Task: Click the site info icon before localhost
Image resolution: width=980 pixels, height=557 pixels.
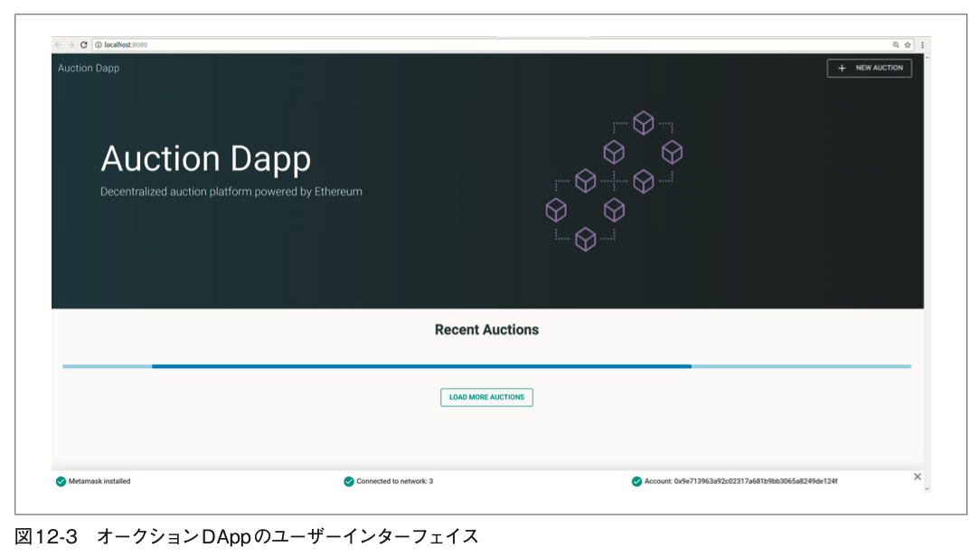Action: pyautogui.click(x=99, y=45)
